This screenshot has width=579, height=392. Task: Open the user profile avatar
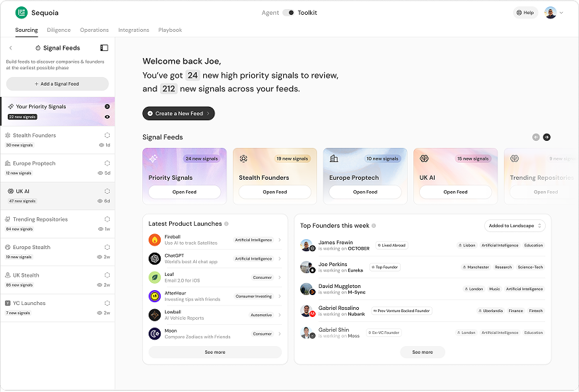tap(550, 13)
